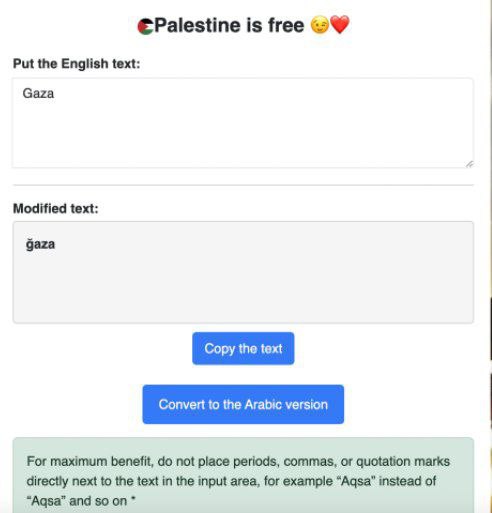Click the red heart emoji
The width and height of the screenshot is (492, 513).
click(340, 25)
